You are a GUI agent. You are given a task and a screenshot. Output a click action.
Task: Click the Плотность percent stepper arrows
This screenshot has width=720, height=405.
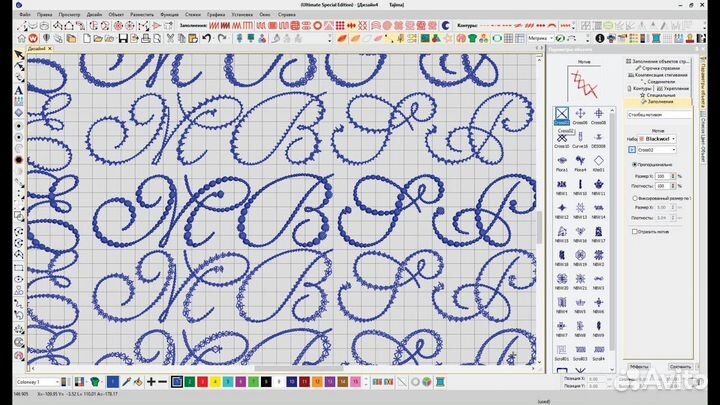click(x=673, y=186)
